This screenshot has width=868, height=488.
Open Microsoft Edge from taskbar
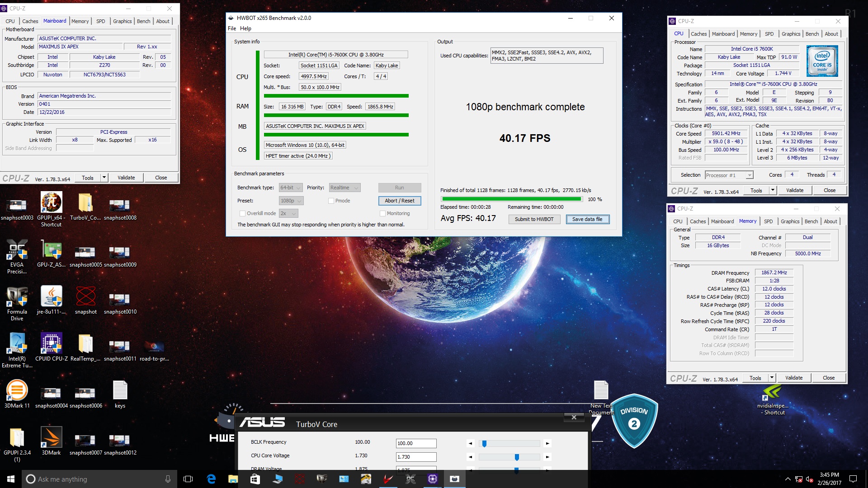click(x=211, y=479)
